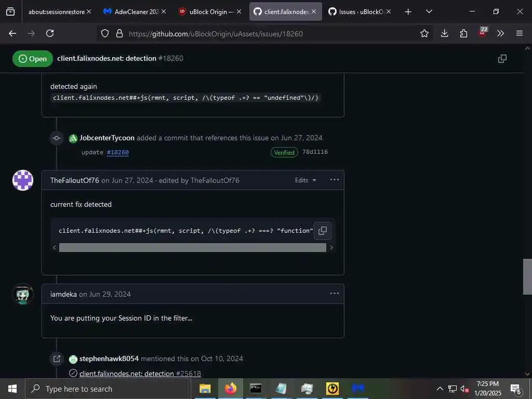Viewport: 532px width, 399px height.
Task: Open taskbar clock showing 7:25 PM
Action: (x=487, y=389)
